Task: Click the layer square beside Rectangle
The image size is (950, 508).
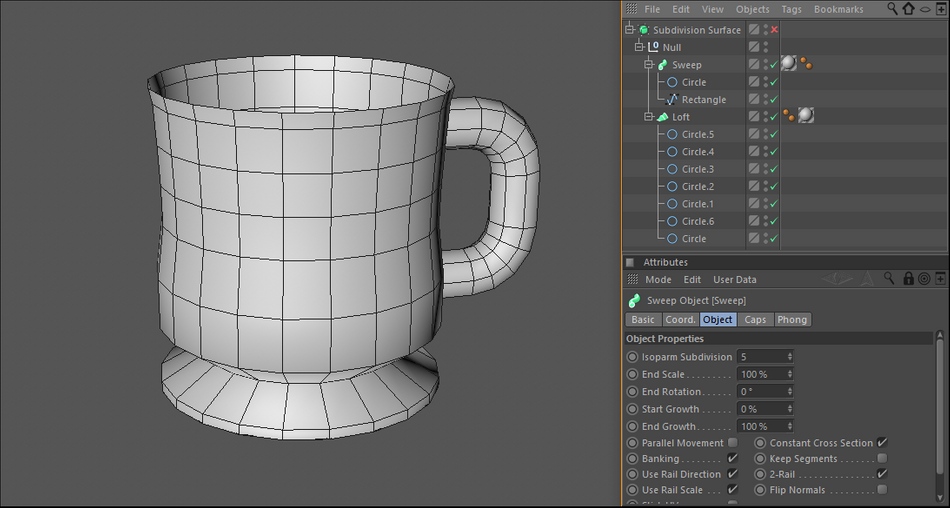Action: [754, 99]
